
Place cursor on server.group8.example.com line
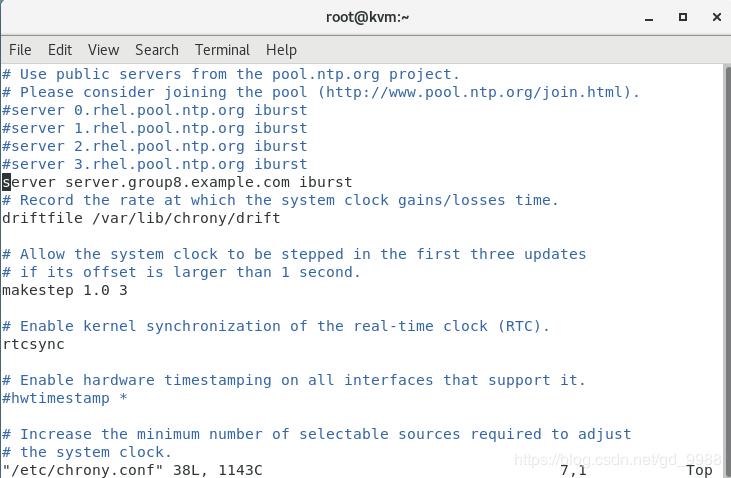177,182
